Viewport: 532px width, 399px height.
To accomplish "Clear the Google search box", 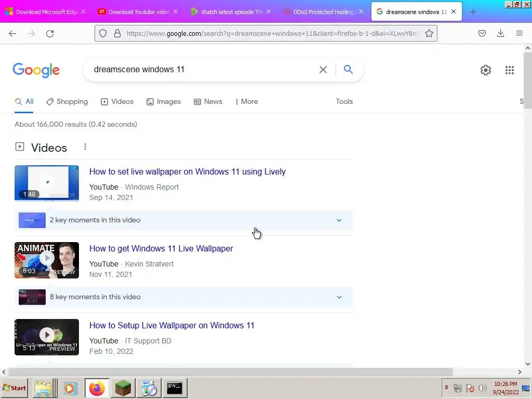I will [x=323, y=70].
